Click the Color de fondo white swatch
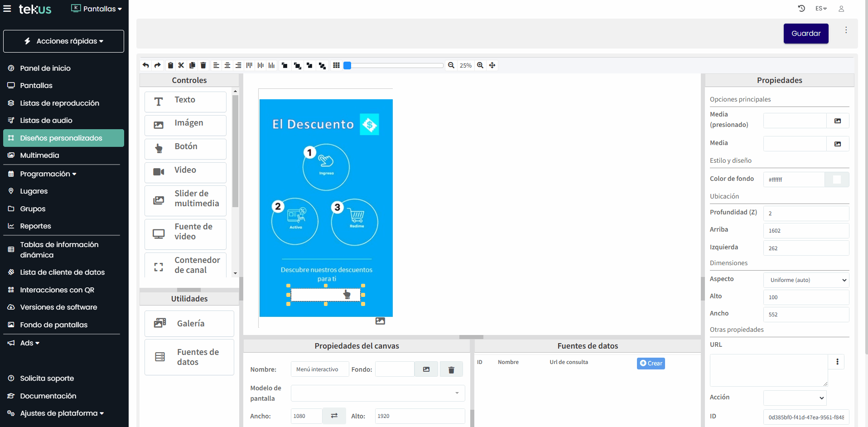The height and width of the screenshot is (427, 868). 837,180
